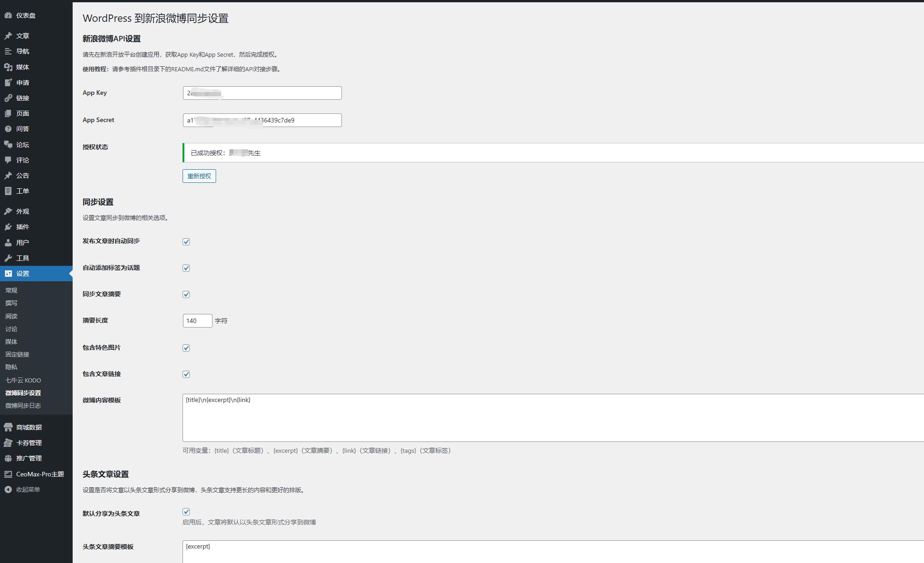
Task: Click the 评论 comment bubble icon
Action: [8, 160]
